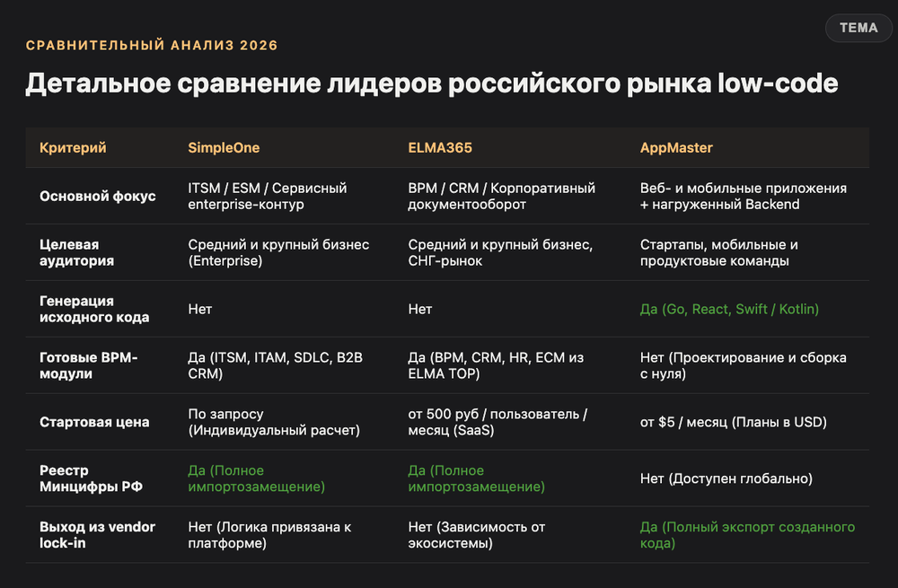Viewport: 898px width, 588px height.
Task: Click cell 'Веб- и мобильные приложения + нагруженный Backend'
Action: tap(744, 196)
